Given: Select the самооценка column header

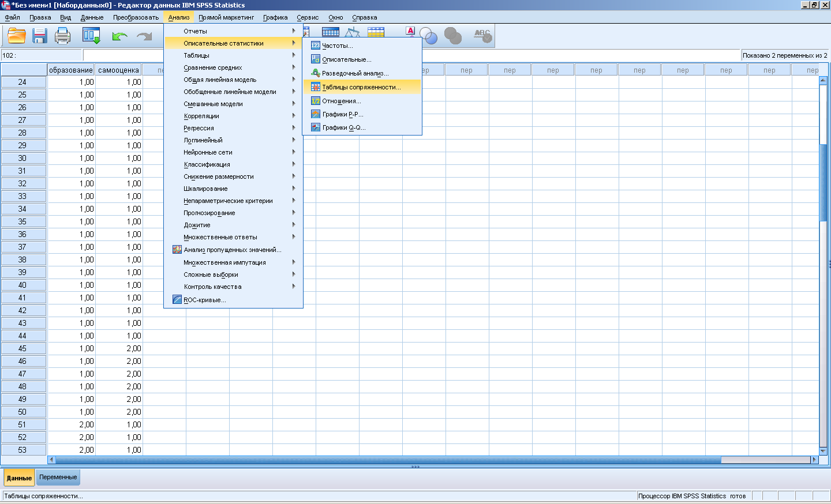Looking at the screenshot, I should pos(119,70).
